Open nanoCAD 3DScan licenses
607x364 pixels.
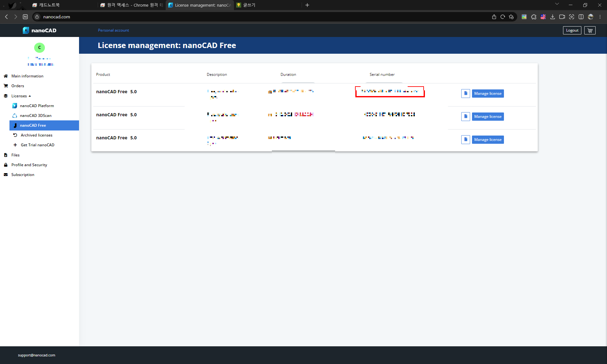35,115
